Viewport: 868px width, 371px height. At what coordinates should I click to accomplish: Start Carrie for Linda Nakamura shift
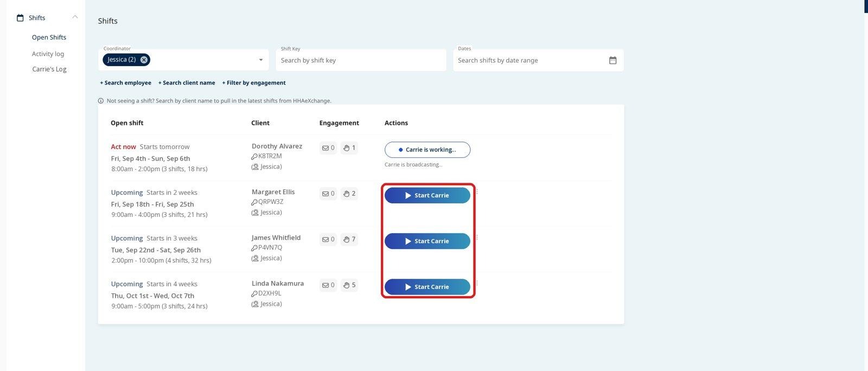click(x=427, y=287)
